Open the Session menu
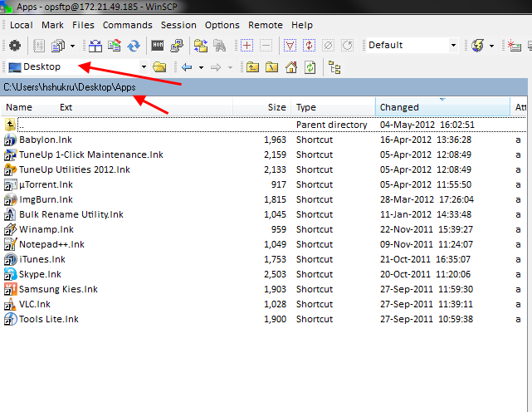Image resolution: width=532 pixels, height=412 pixels. [x=178, y=25]
